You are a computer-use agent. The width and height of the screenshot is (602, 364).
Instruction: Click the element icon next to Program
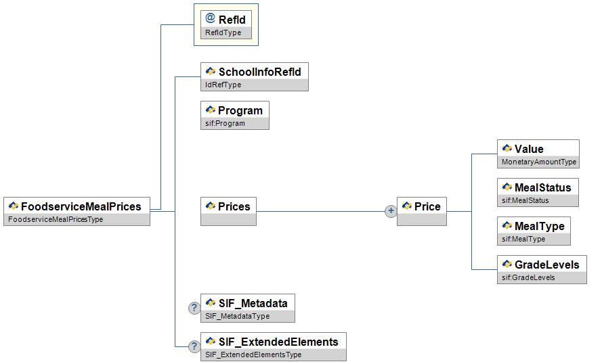click(210, 110)
